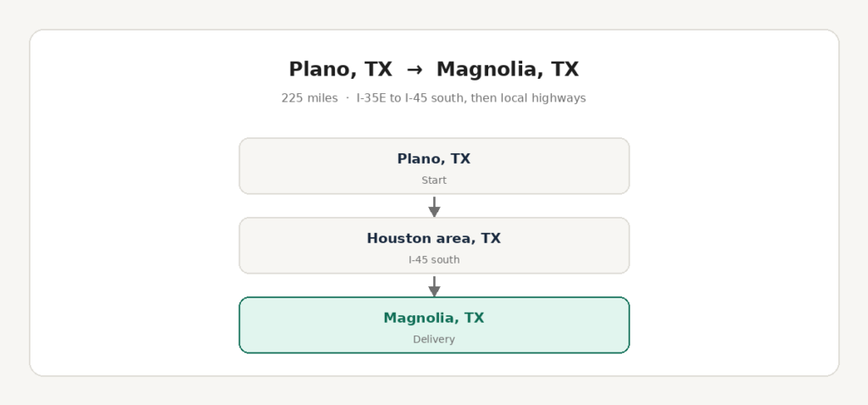The width and height of the screenshot is (868, 405).
Task: Click the "Start" label under Plano, TX
Action: point(434,180)
